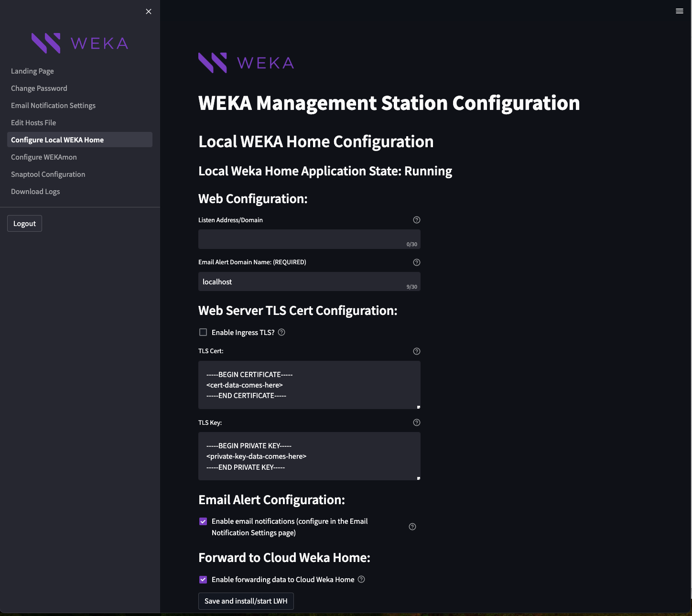Click Save and install/start LWH button

point(246,601)
